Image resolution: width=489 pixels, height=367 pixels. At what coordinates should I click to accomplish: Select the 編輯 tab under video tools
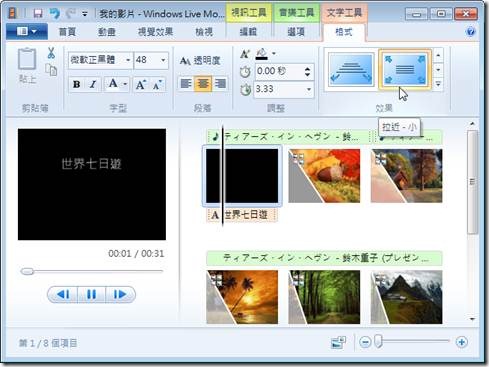click(x=248, y=32)
